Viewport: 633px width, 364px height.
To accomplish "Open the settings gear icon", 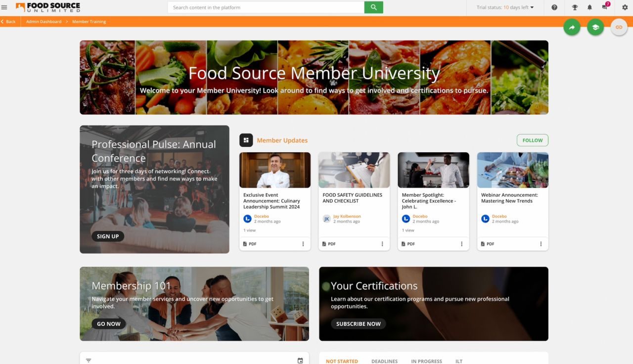I will pos(625,7).
